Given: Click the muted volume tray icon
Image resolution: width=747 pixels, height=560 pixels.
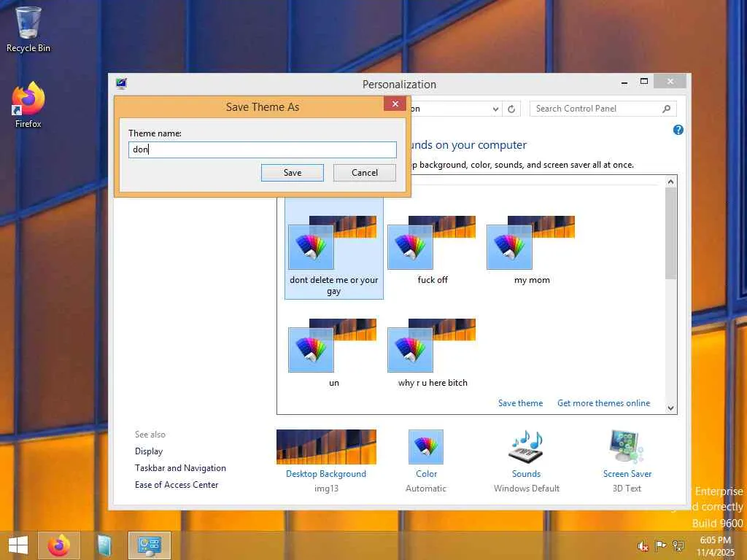Looking at the screenshot, I should click(x=643, y=545).
